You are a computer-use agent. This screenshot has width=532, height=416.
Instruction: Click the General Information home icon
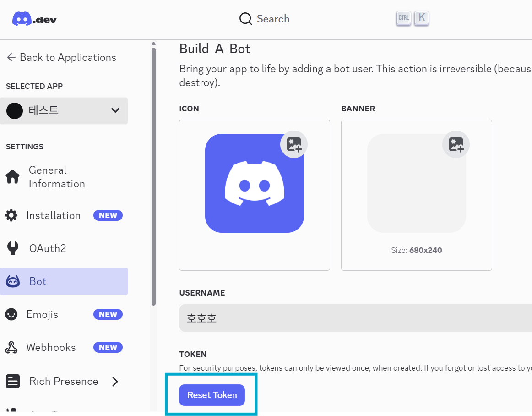(12, 177)
